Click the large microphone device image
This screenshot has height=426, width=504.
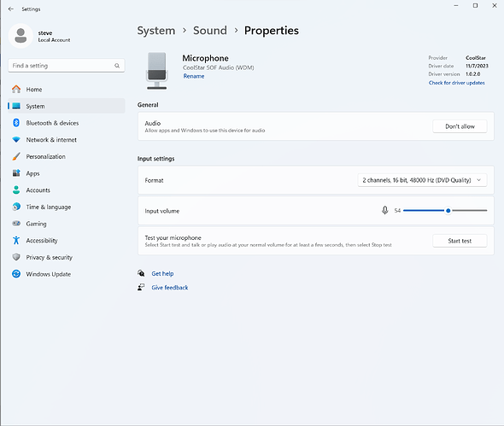click(156, 71)
